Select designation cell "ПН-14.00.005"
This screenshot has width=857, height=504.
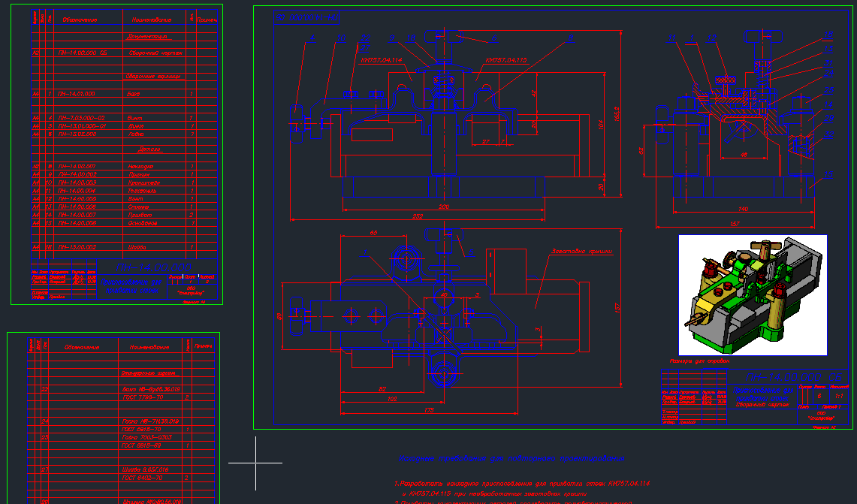(77, 199)
